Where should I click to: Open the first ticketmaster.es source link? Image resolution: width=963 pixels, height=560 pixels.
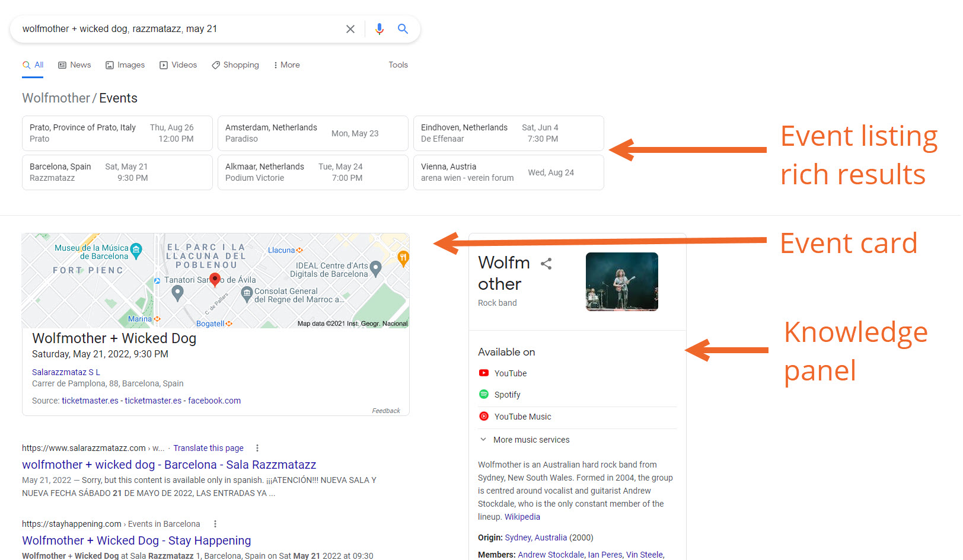click(x=90, y=401)
